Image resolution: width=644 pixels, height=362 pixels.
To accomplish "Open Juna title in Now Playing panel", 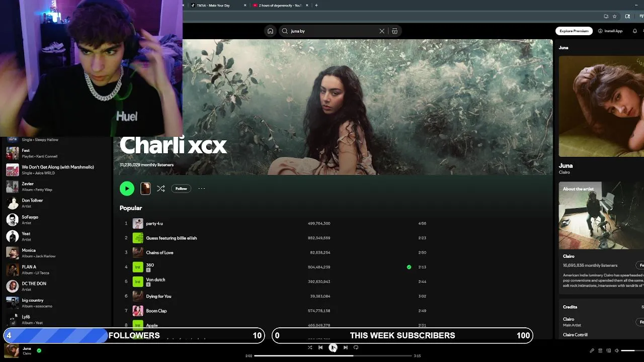I will coord(566,165).
